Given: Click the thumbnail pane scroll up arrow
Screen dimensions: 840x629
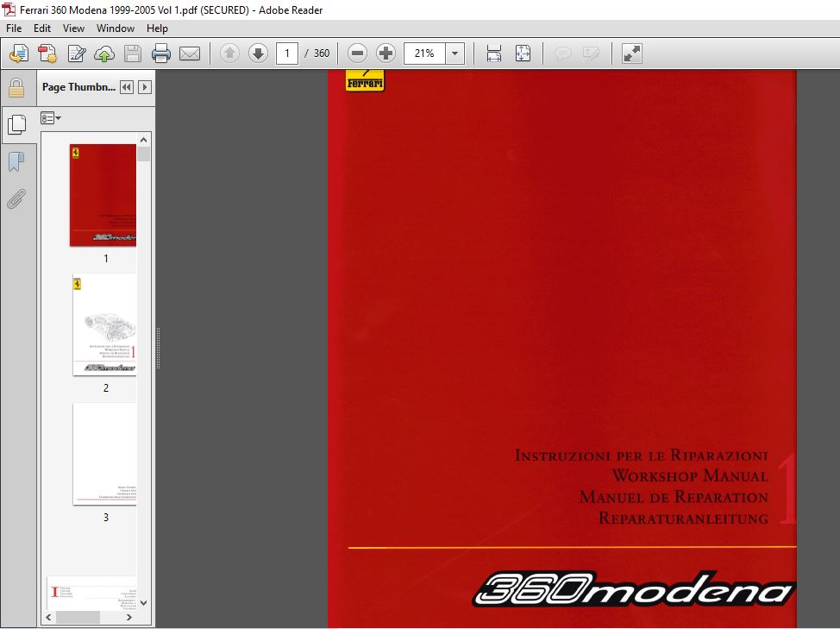Looking at the screenshot, I should pos(143,140).
